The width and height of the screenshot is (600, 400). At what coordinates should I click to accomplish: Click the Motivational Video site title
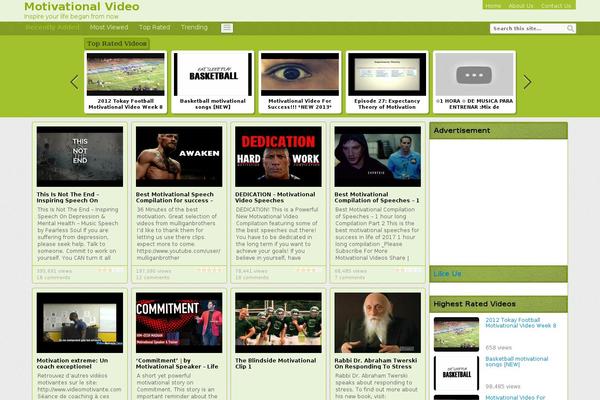click(x=82, y=7)
